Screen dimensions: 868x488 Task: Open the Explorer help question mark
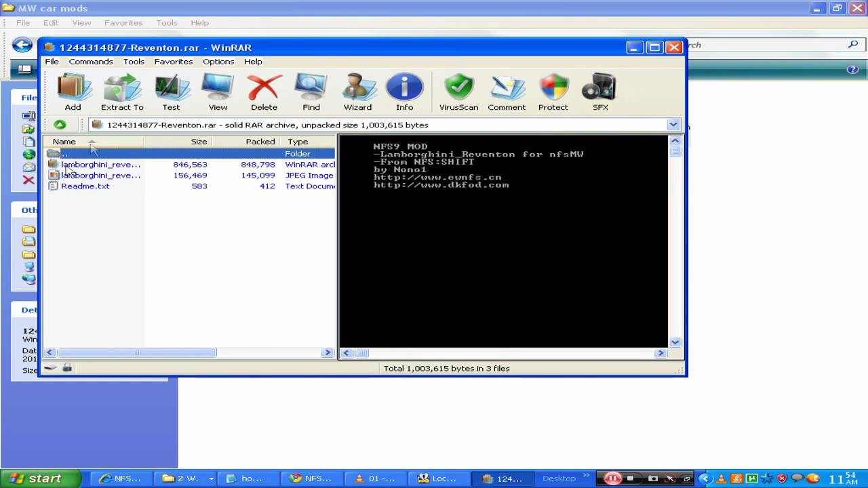853,69
